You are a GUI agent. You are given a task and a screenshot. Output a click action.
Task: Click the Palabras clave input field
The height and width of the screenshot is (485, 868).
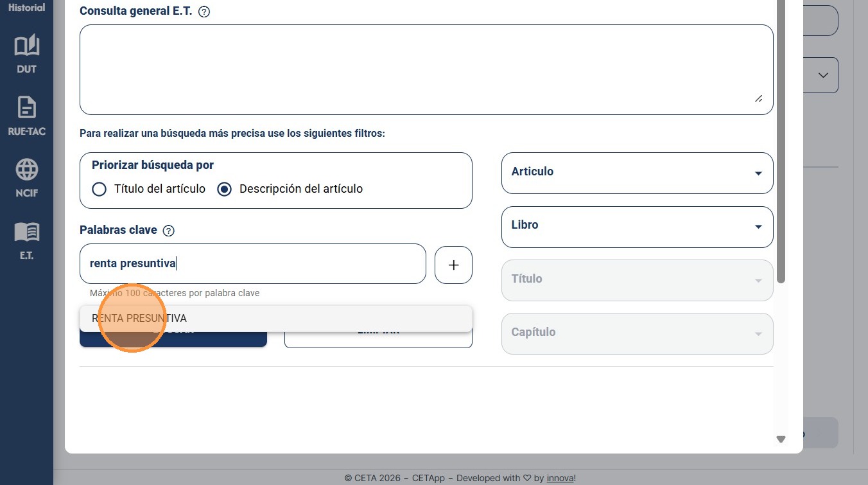(x=253, y=263)
